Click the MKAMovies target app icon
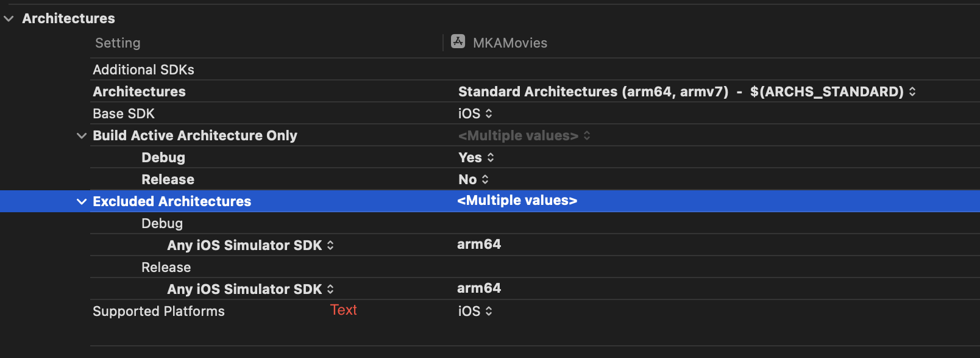Screen dimensions: 980x358 click(x=458, y=41)
